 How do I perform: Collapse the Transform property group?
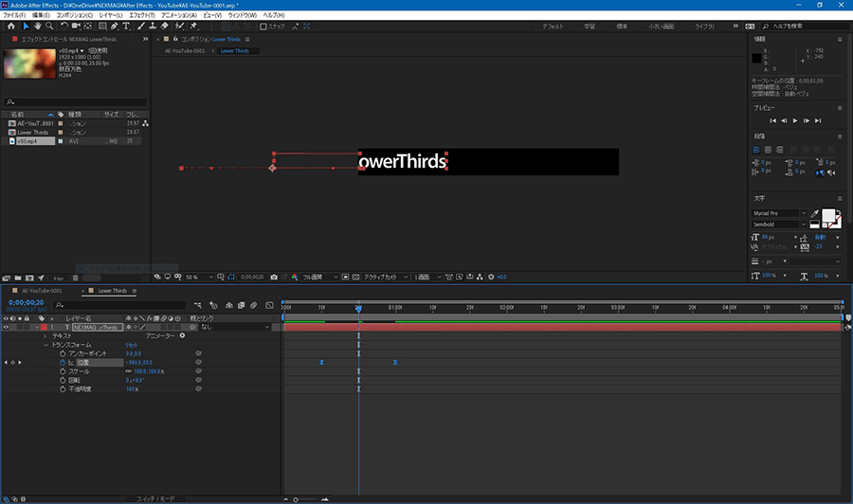(x=46, y=345)
